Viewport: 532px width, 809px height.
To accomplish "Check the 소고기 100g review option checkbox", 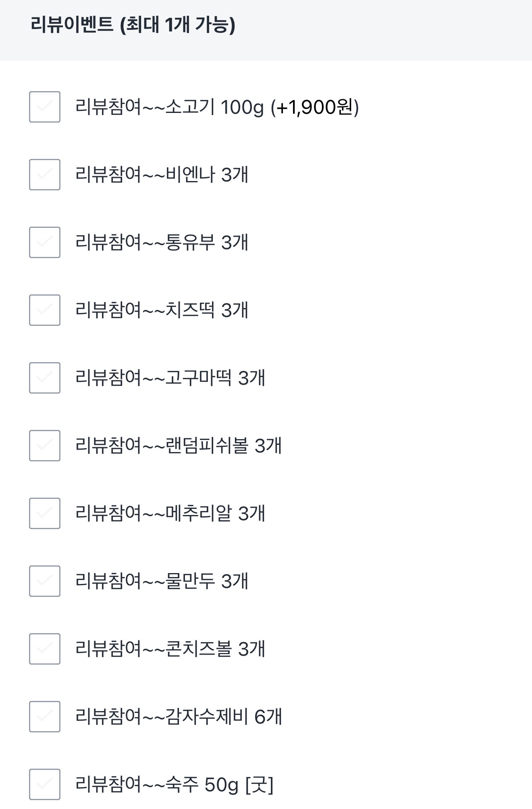I will (45, 107).
